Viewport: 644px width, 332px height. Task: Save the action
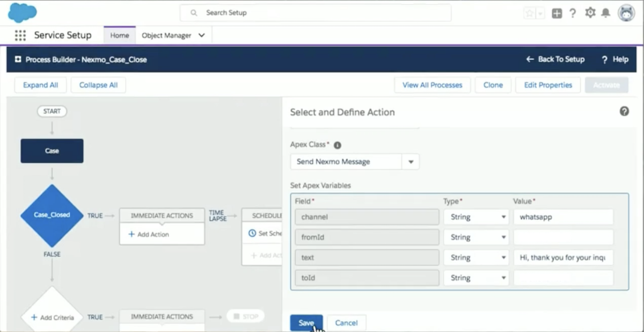pyautogui.click(x=306, y=323)
